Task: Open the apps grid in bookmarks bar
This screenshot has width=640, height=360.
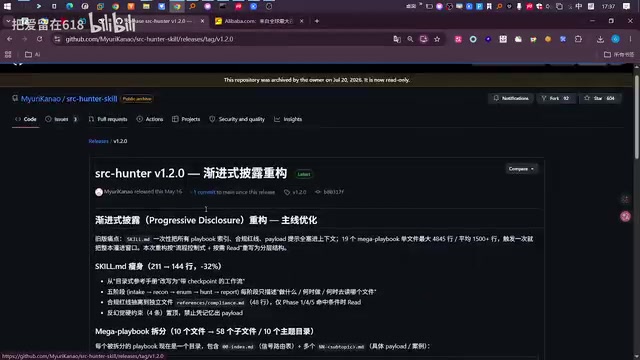Action: (8, 54)
